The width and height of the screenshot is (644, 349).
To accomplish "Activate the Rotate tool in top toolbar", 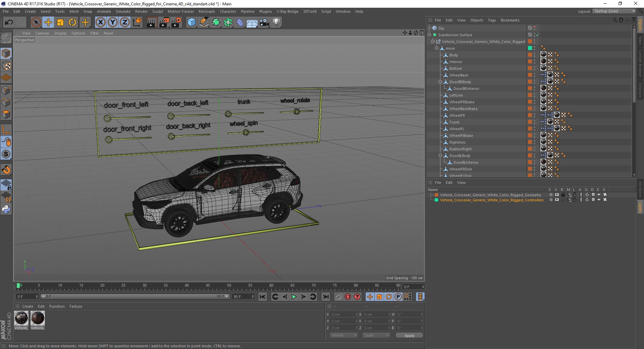I will tap(72, 22).
